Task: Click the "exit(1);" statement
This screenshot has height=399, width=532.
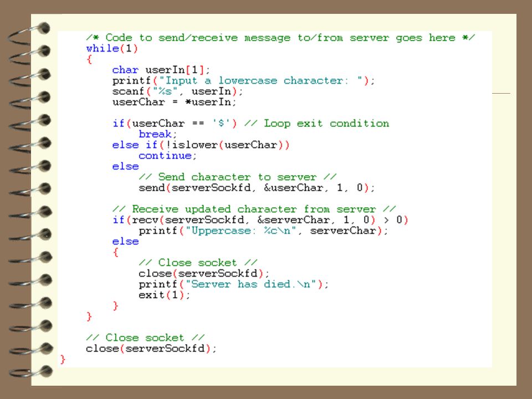Action: click(x=165, y=295)
